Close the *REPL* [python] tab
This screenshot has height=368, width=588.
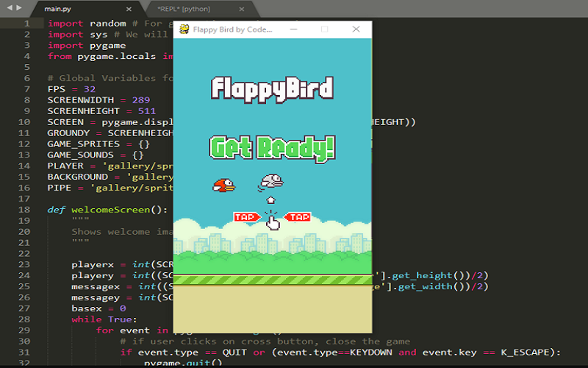[x=242, y=9]
